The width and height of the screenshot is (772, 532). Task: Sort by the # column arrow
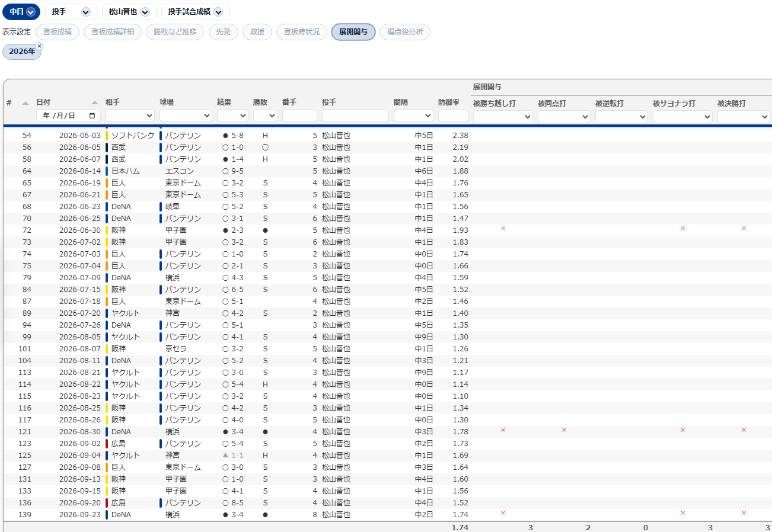25,102
